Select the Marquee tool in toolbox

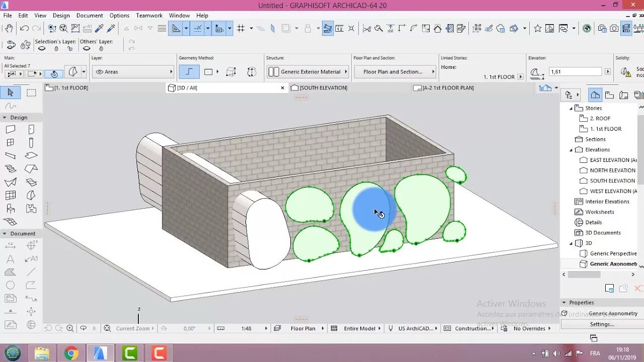click(x=31, y=93)
